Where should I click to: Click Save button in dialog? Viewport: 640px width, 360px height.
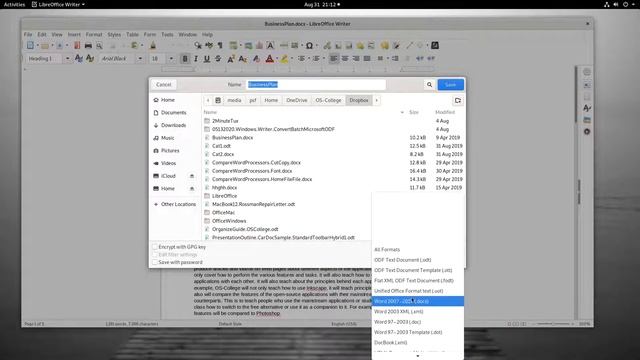pyautogui.click(x=451, y=84)
